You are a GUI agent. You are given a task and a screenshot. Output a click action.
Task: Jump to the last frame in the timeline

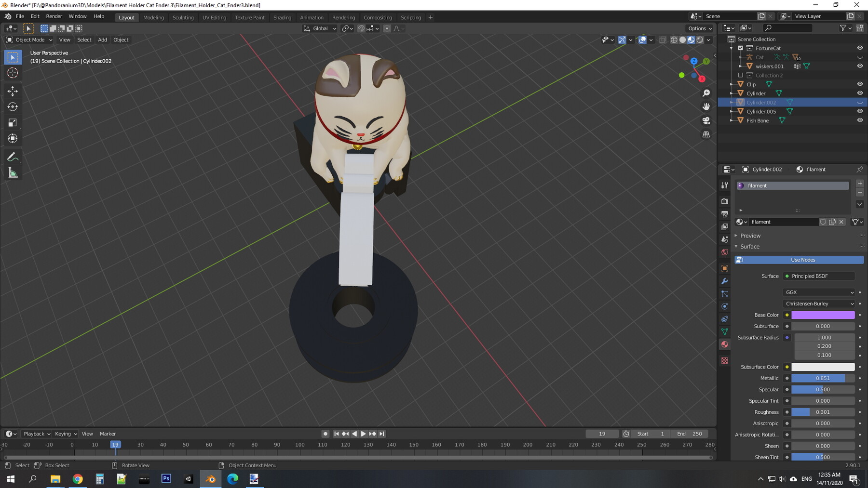(x=381, y=434)
